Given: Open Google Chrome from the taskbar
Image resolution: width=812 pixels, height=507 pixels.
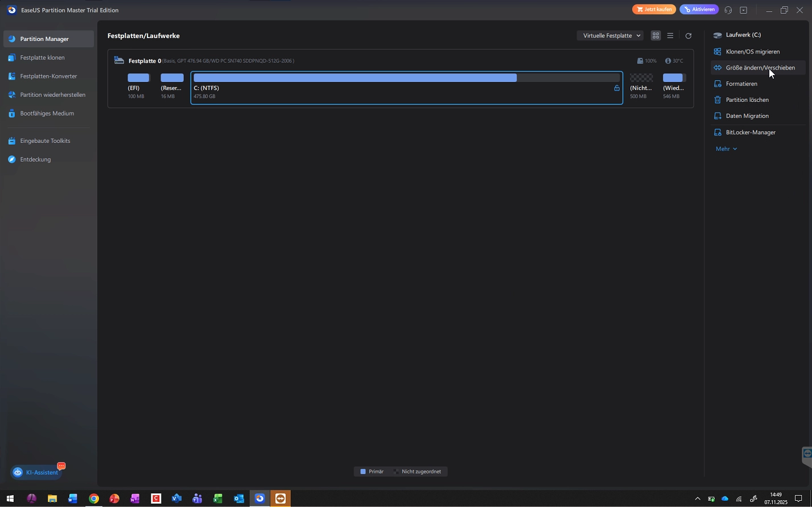Looking at the screenshot, I should (94, 499).
